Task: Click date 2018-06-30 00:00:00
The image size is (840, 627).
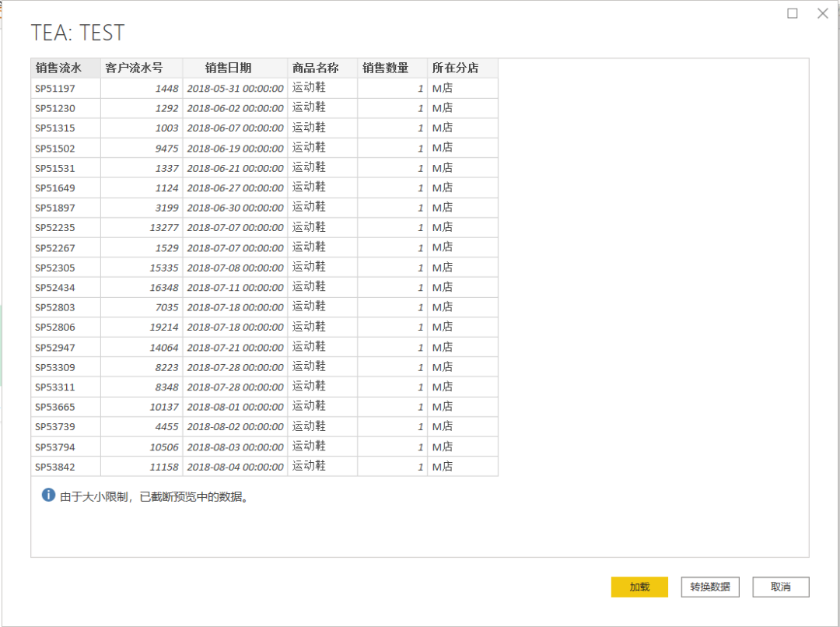Action: 235,208
